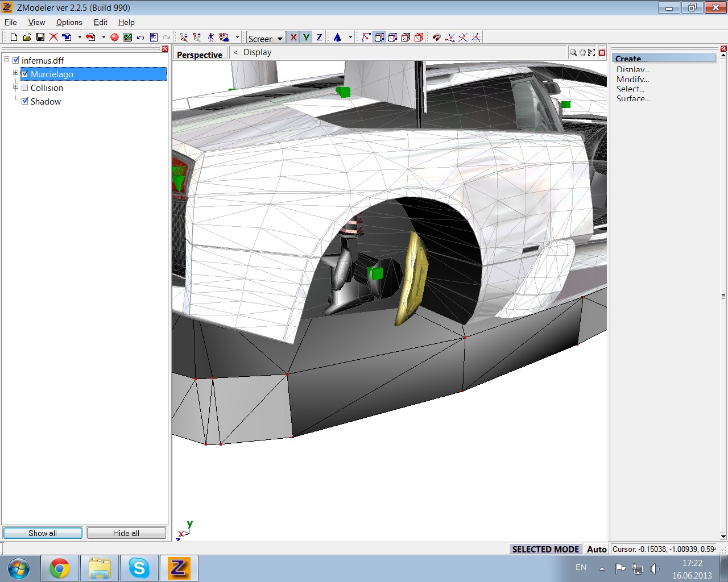Click the ZModeler taskbar icon
This screenshot has width=728, height=582.
click(179, 568)
